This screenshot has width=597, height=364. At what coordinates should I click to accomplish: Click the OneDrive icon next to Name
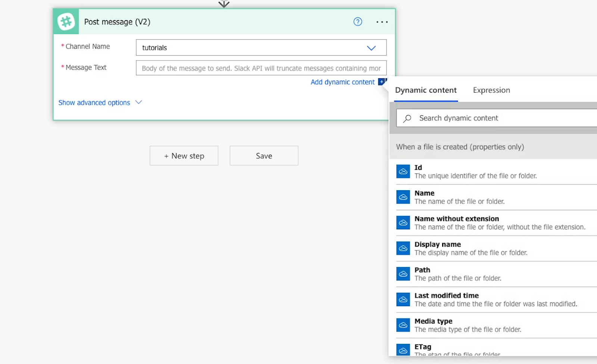point(403,197)
